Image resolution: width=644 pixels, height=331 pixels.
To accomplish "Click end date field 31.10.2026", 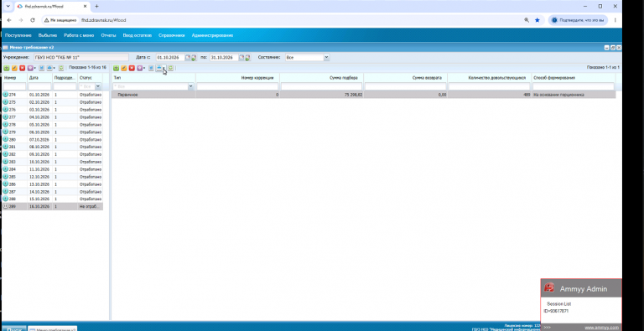I will click(224, 58).
